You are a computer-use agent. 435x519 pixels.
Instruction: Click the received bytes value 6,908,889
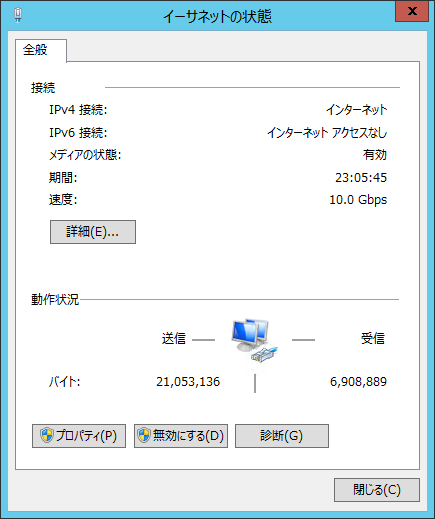point(358,382)
